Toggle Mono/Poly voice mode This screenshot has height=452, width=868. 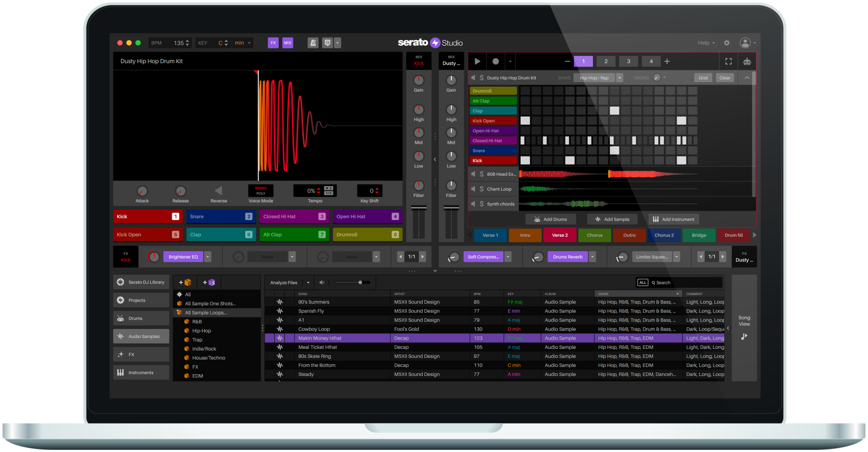click(x=261, y=191)
